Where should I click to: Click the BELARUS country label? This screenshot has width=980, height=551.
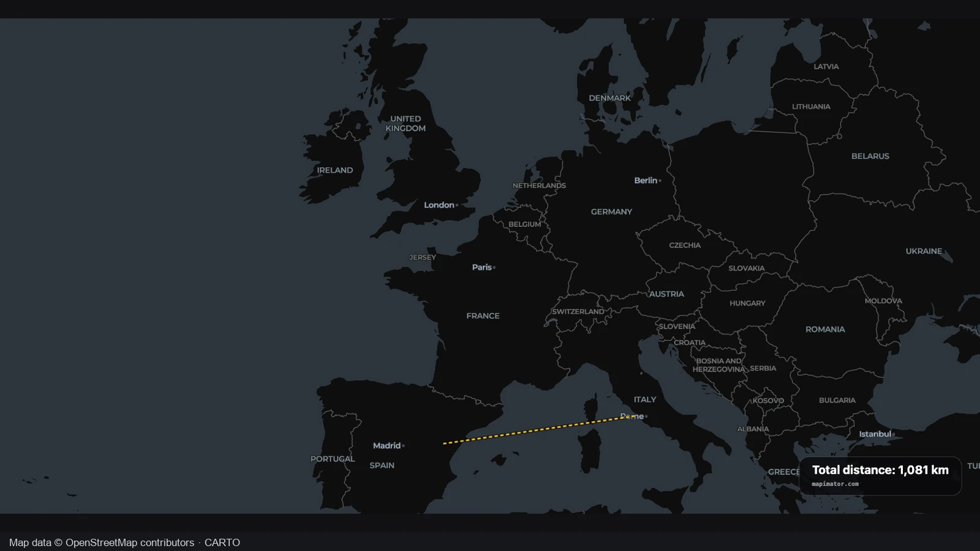(870, 156)
